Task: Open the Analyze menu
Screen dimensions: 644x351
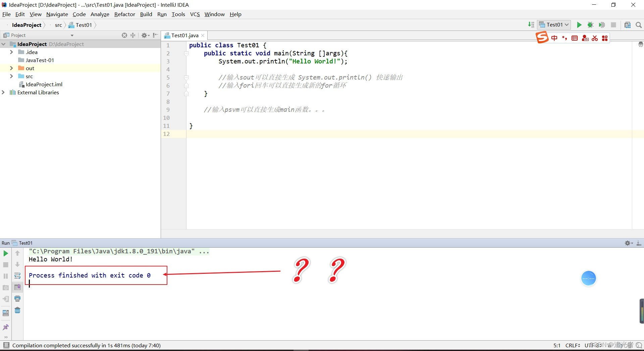Action: click(100, 14)
